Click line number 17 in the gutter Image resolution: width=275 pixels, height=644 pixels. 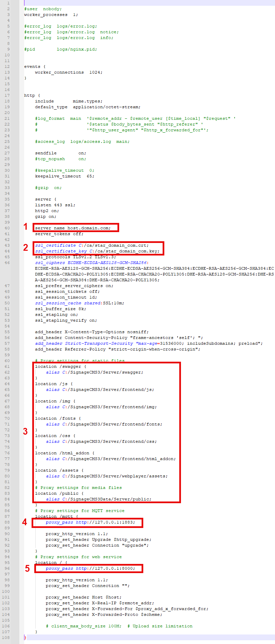[x=7, y=95]
